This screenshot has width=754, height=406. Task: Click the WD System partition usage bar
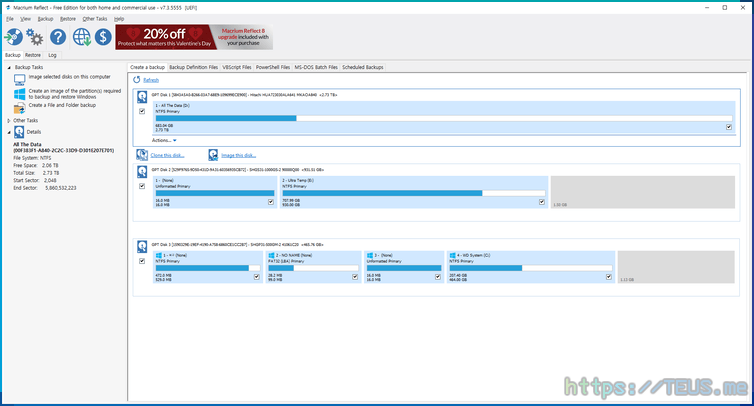click(530, 268)
